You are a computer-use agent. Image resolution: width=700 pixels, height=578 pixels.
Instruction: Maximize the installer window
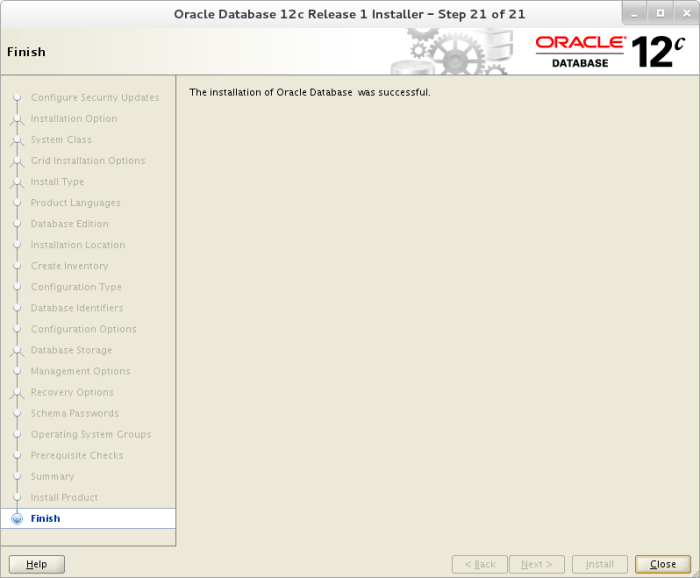[x=660, y=13]
